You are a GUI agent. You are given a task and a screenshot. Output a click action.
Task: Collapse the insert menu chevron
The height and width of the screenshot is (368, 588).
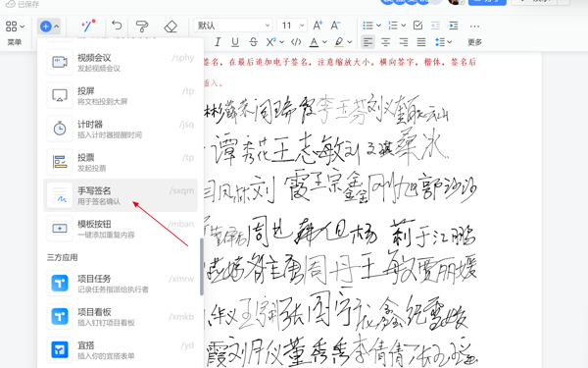56,26
